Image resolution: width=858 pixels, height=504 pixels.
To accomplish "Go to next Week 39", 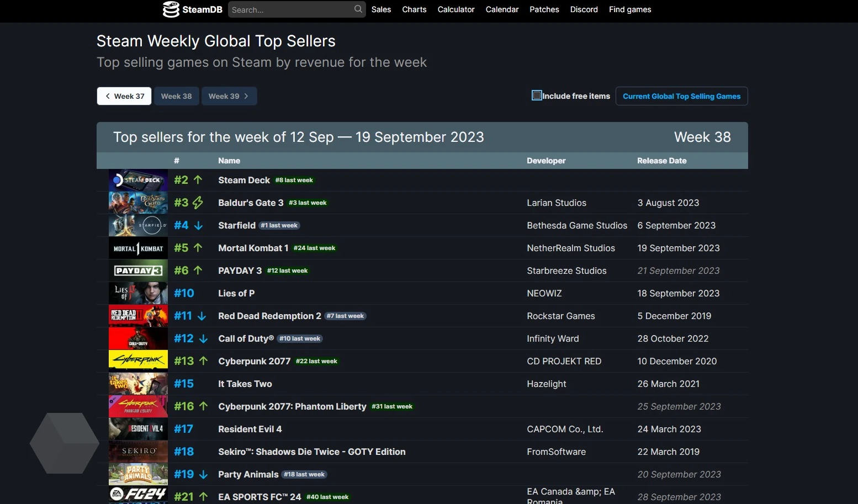I will pyautogui.click(x=229, y=96).
